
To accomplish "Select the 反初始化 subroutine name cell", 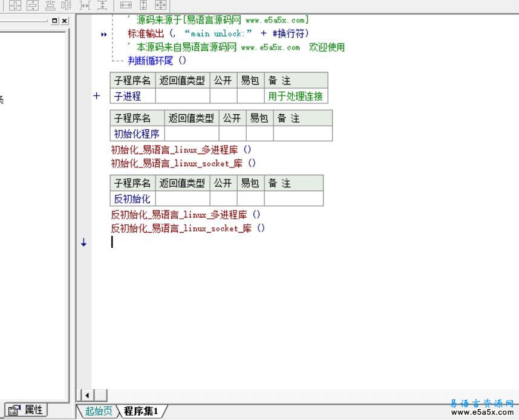I will (132, 199).
